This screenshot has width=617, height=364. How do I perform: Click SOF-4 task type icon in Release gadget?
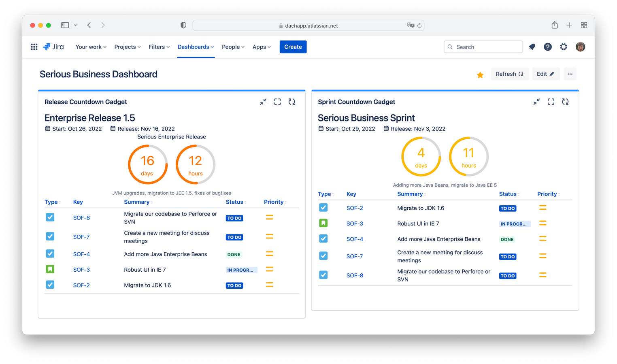tap(50, 254)
